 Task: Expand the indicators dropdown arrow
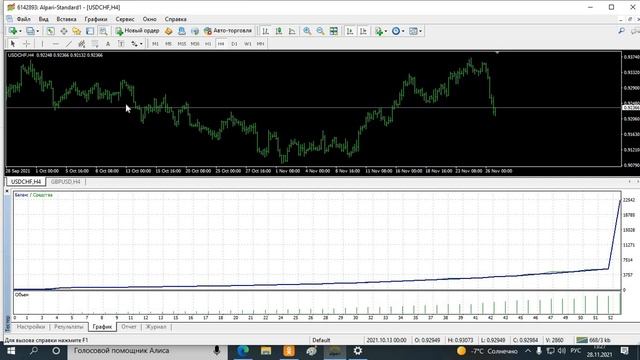tap(386, 31)
